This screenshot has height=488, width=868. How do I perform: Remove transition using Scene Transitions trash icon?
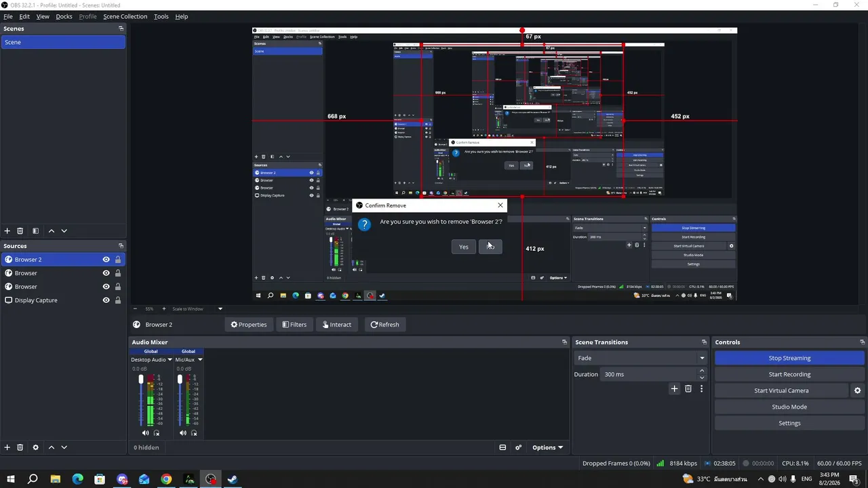[x=688, y=389]
